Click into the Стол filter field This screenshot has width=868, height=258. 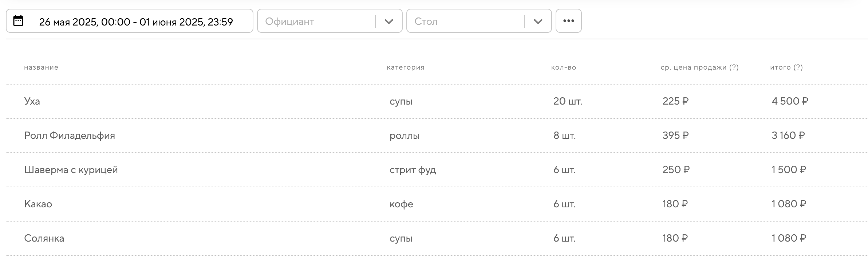[x=465, y=21]
